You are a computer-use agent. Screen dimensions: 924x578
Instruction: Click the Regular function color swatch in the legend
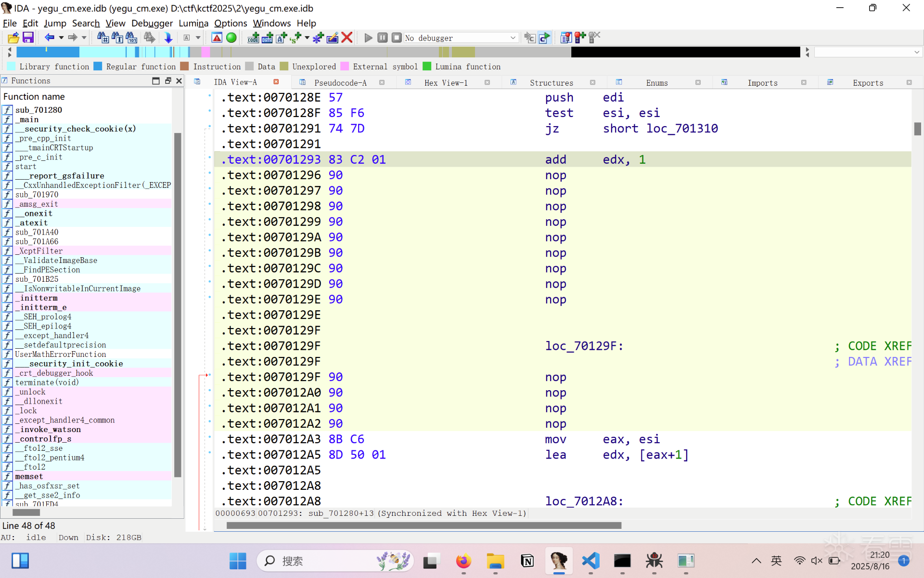[x=98, y=66]
